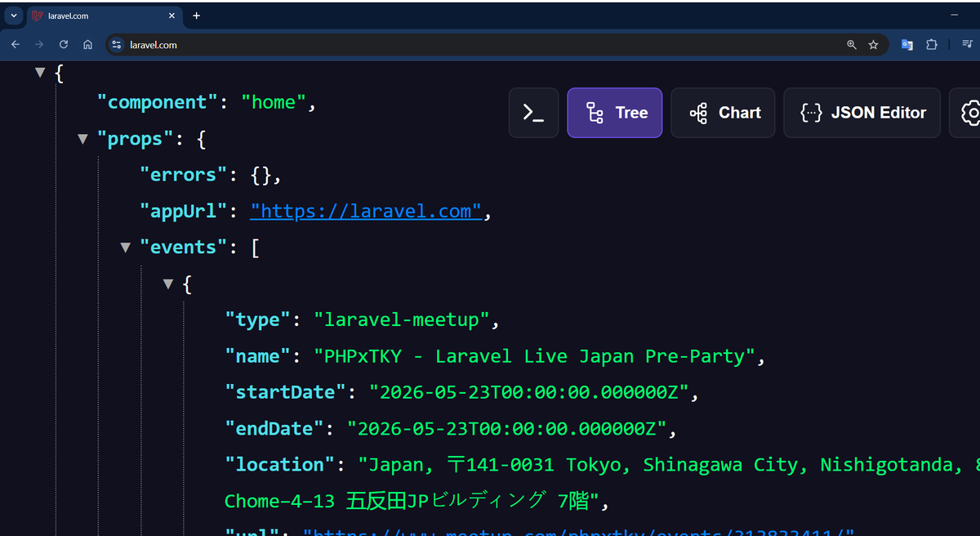Screen dimensions: 980x536
Task: Open a new browser tab
Action: pos(196,16)
